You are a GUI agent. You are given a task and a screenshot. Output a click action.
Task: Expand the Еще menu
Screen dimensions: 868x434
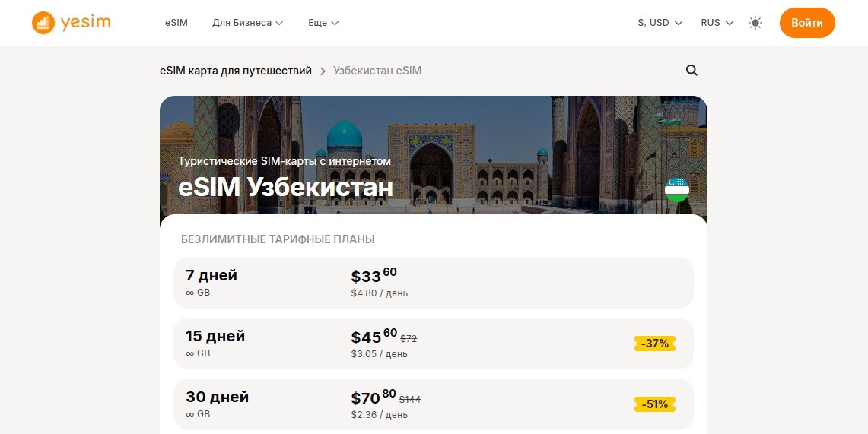coord(323,23)
